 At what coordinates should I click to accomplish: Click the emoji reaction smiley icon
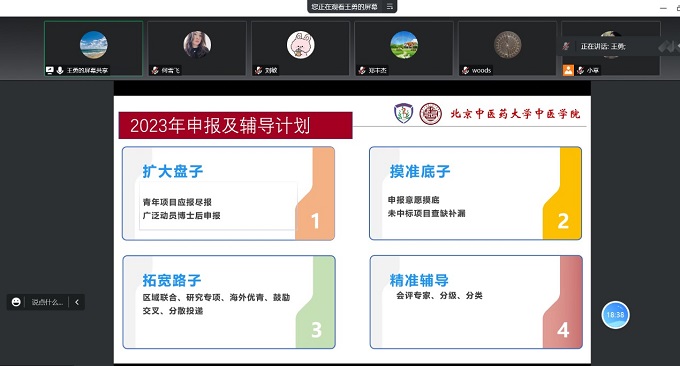16,302
